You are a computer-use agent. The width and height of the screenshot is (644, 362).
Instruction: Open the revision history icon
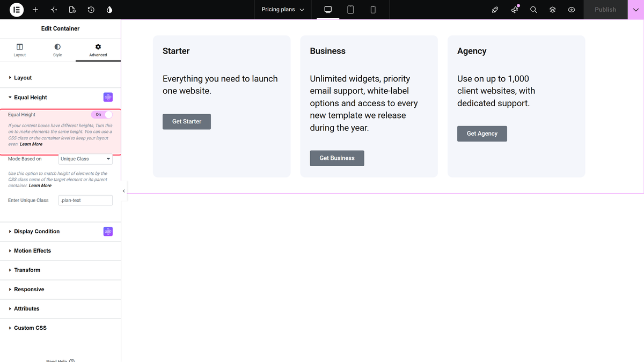pyautogui.click(x=91, y=10)
